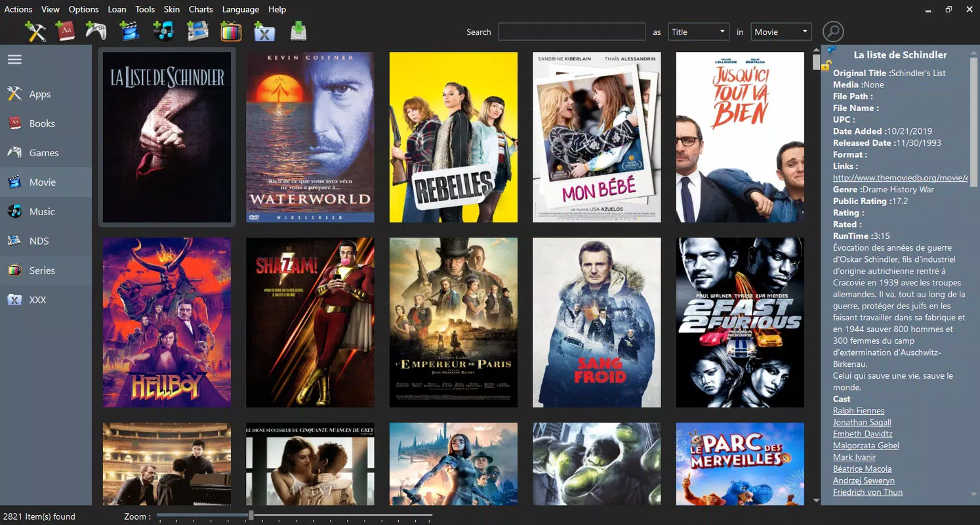980x525 pixels.
Task: Open the Options menu
Action: click(84, 9)
